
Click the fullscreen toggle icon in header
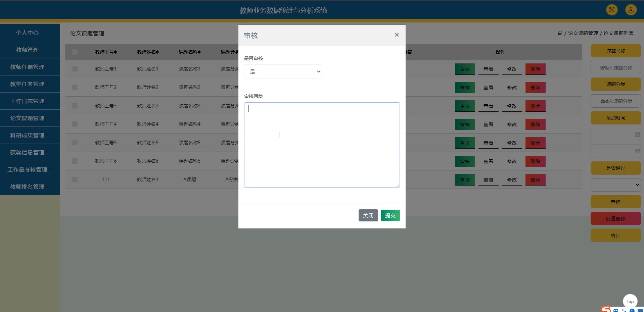click(612, 10)
